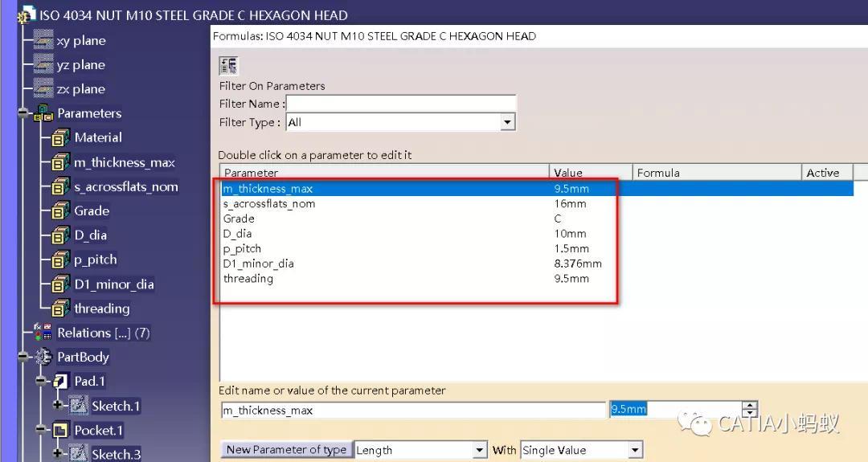Select the Grade row in parameter list
This screenshot has width=868, height=462.
tap(537, 219)
